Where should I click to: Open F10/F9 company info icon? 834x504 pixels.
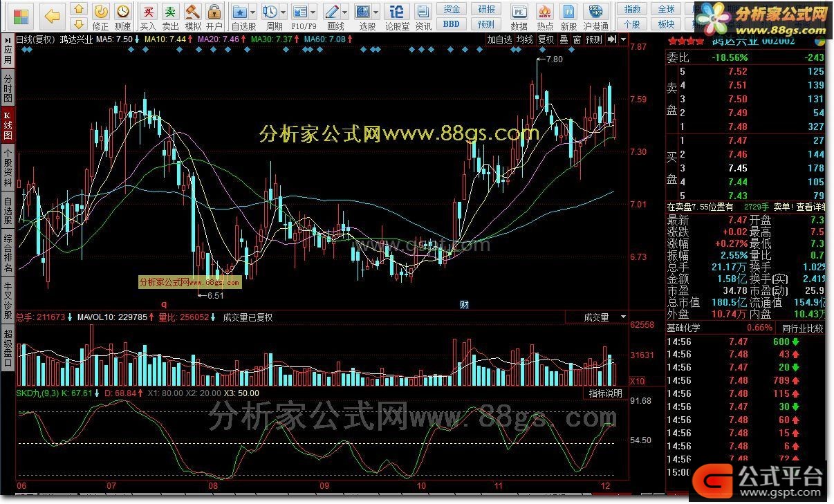[x=299, y=12]
